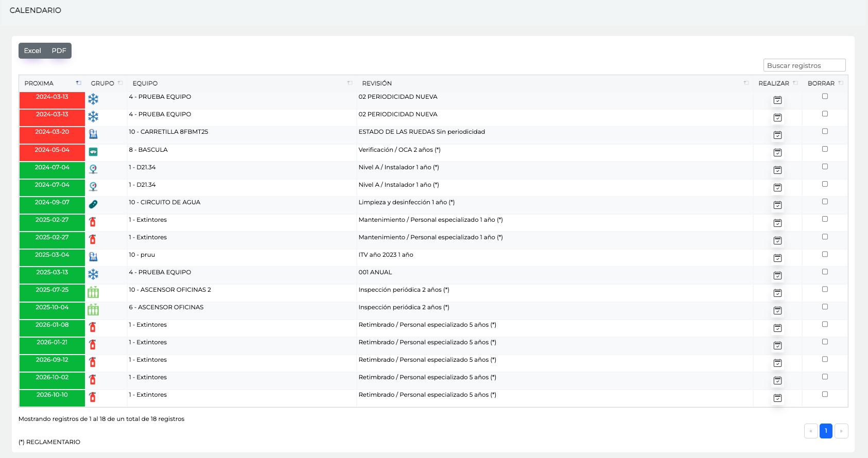
Task: Export table with PDF button
Action: pyautogui.click(x=59, y=51)
